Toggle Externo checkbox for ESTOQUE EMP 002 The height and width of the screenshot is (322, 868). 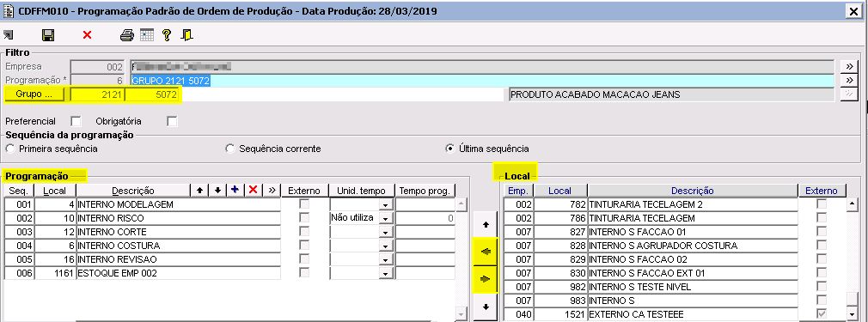[304, 273]
